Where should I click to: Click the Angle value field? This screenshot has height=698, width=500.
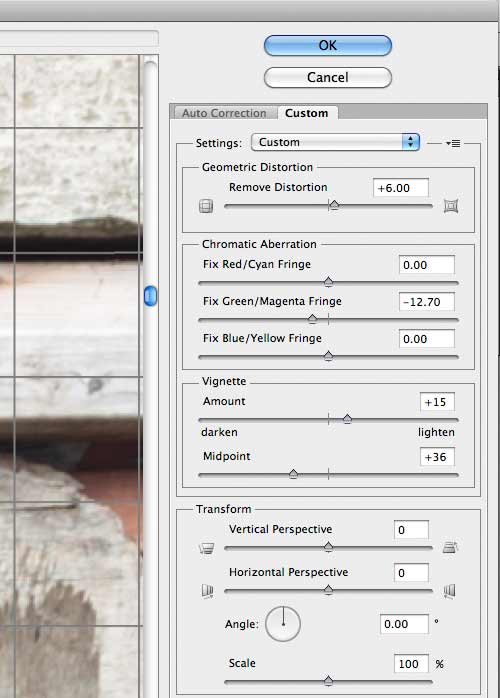[404, 624]
